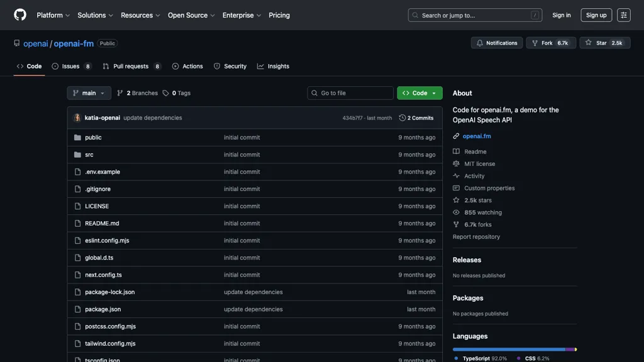The height and width of the screenshot is (362, 644).
Task: Click the clock icon by 2 Commits
Action: click(402, 118)
